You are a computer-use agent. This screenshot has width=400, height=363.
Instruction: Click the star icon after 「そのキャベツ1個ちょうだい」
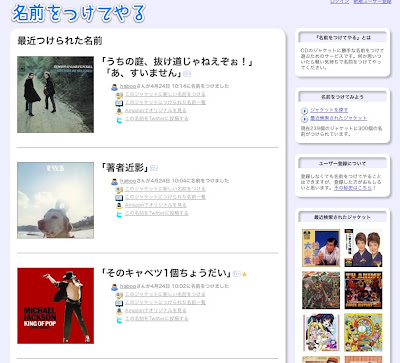click(244, 274)
